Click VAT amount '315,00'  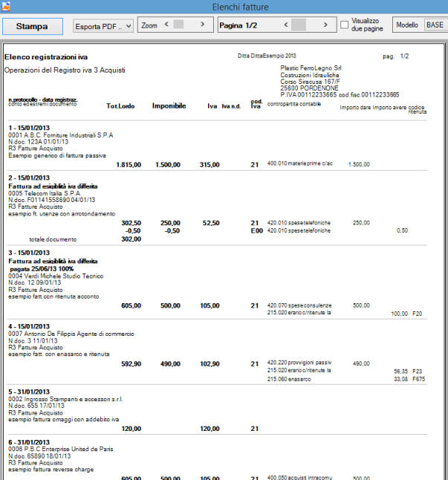tap(210, 165)
